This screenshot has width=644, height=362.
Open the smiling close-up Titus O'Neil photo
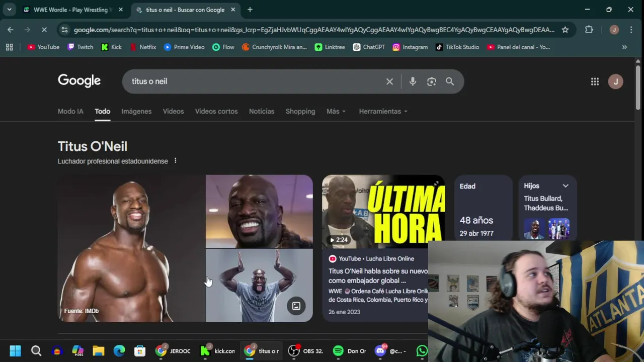point(259,211)
